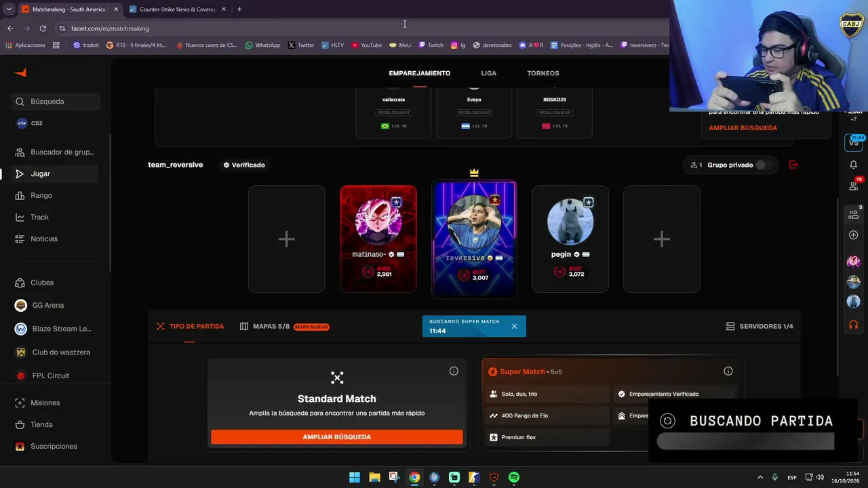Click the faceit.com address bar

359,28
